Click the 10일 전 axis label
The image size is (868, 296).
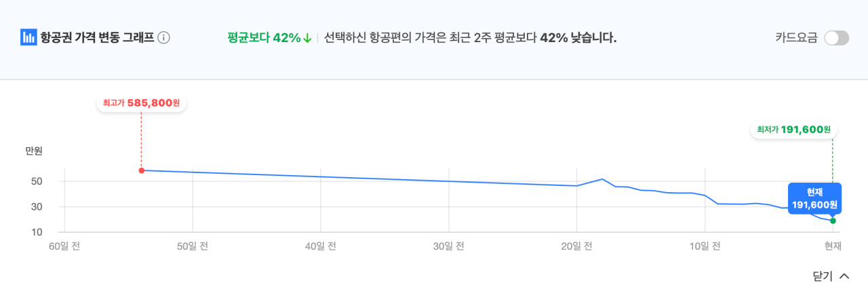click(x=705, y=246)
